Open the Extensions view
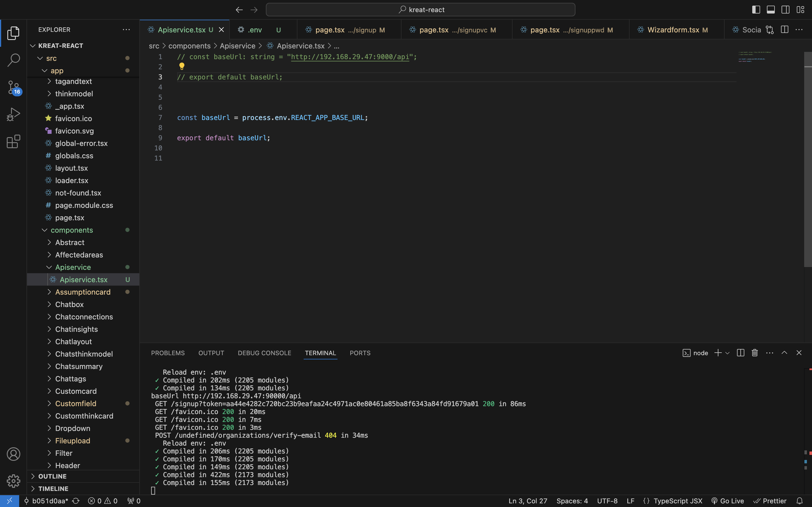The image size is (812, 507). point(14,141)
